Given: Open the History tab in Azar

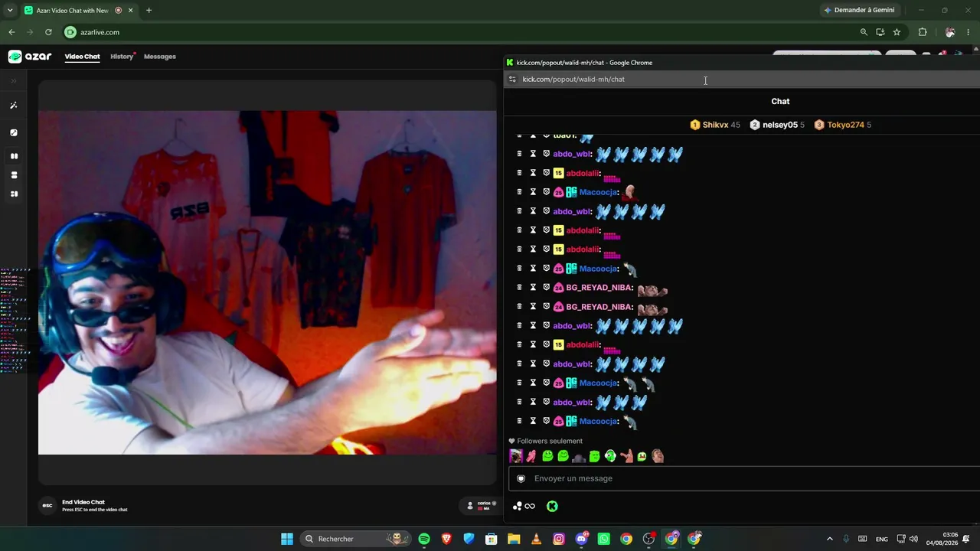Looking at the screenshot, I should point(122,57).
